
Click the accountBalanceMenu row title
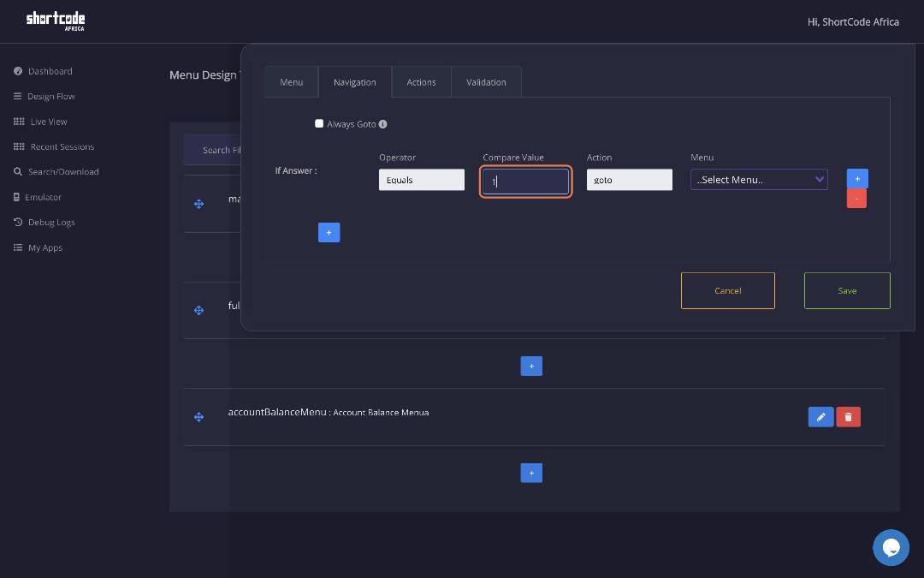coord(329,412)
